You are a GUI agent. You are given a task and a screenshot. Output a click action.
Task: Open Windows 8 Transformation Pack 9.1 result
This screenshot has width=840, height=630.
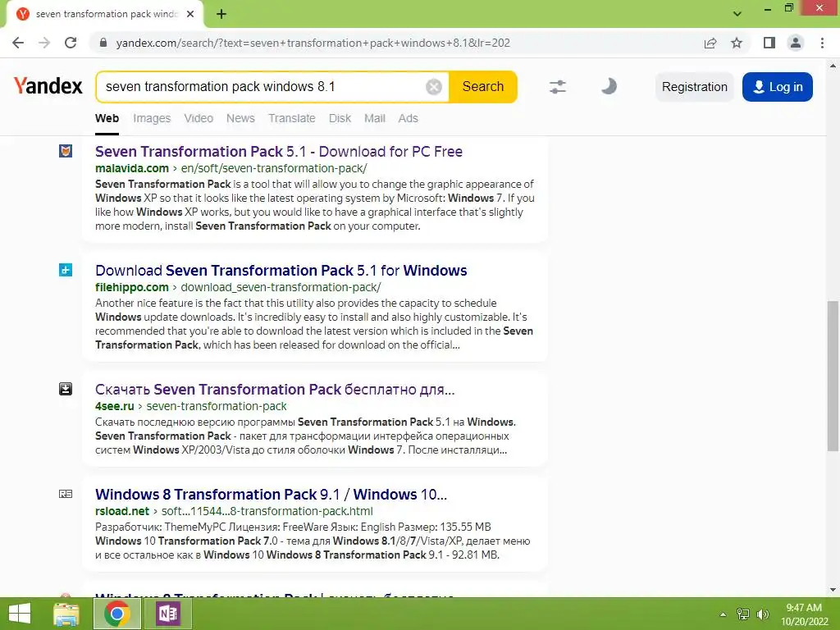tap(271, 495)
